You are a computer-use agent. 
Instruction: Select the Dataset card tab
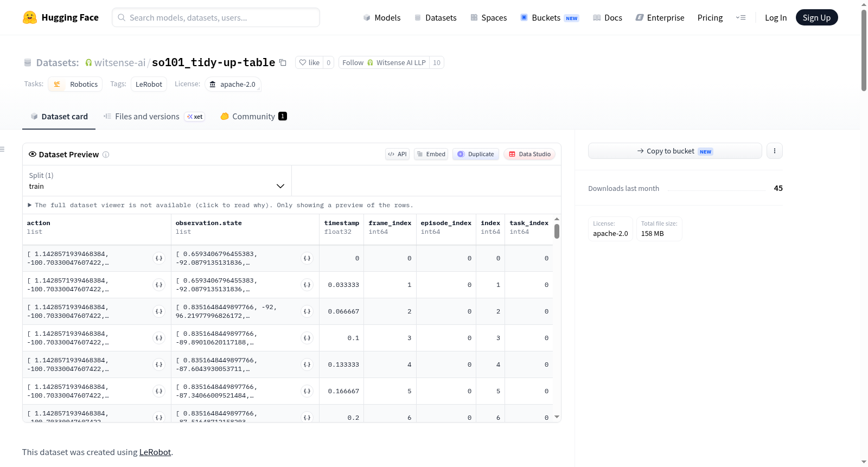click(59, 117)
